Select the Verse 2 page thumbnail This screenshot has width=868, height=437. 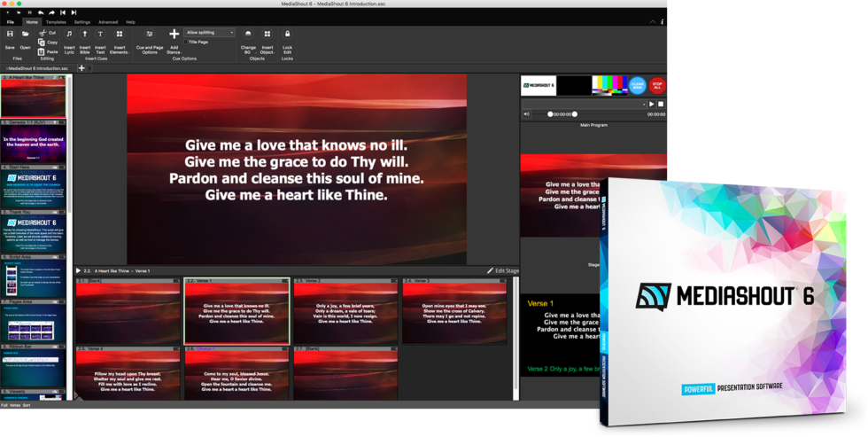coord(345,311)
